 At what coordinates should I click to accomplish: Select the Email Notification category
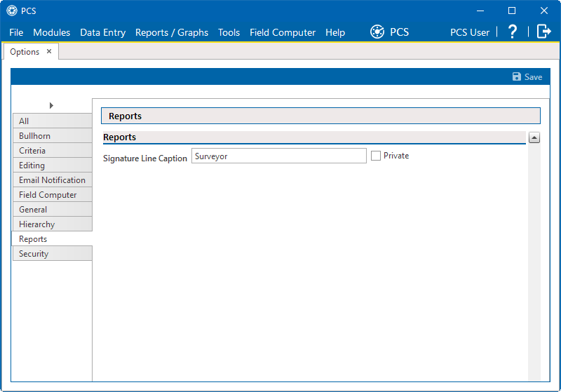(x=53, y=180)
